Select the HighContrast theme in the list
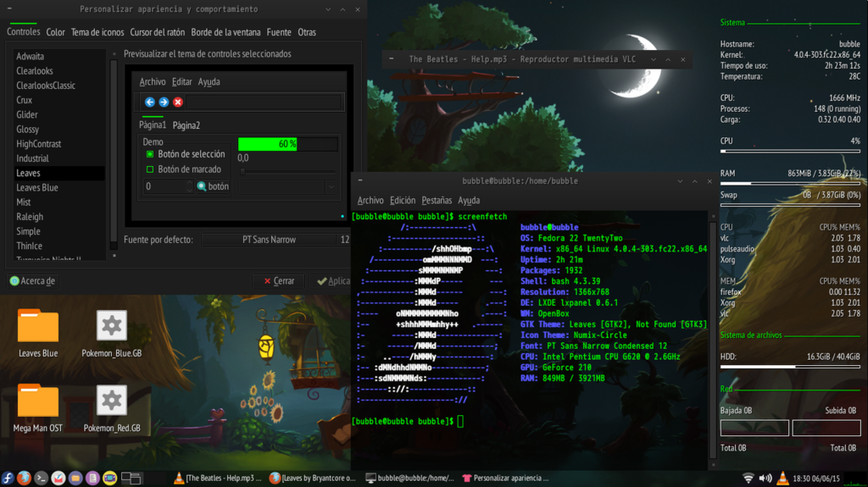 [59, 144]
